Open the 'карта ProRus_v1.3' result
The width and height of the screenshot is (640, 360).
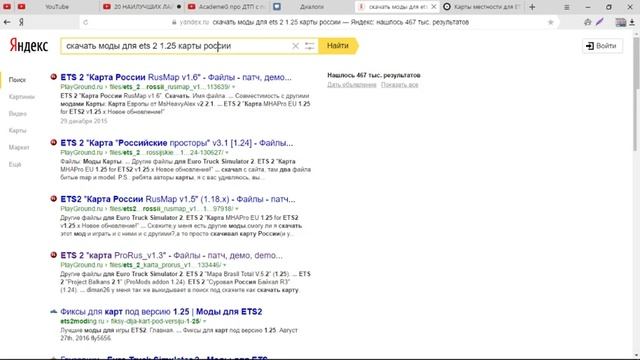coord(171,256)
